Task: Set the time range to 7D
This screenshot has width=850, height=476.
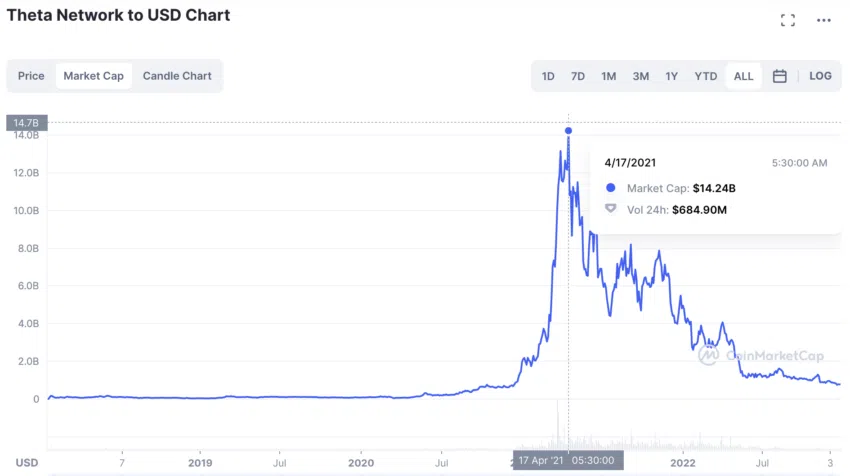Action: tap(578, 76)
